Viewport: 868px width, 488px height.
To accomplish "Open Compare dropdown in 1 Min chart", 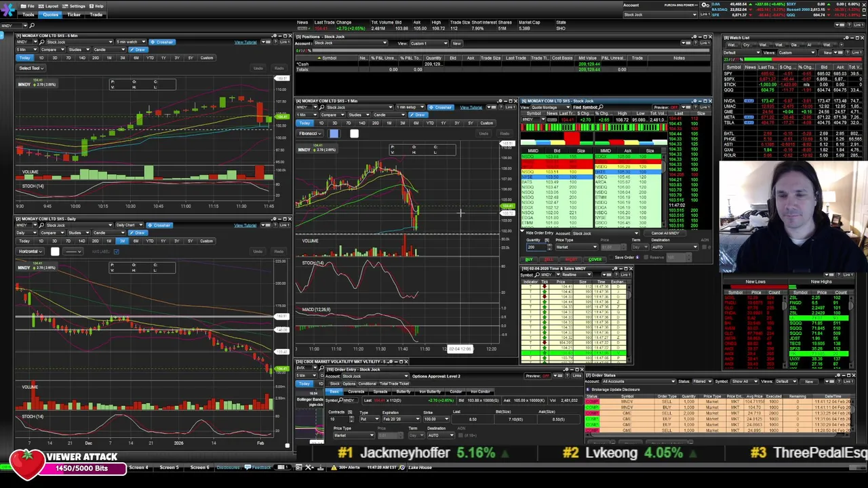I will point(333,115).
